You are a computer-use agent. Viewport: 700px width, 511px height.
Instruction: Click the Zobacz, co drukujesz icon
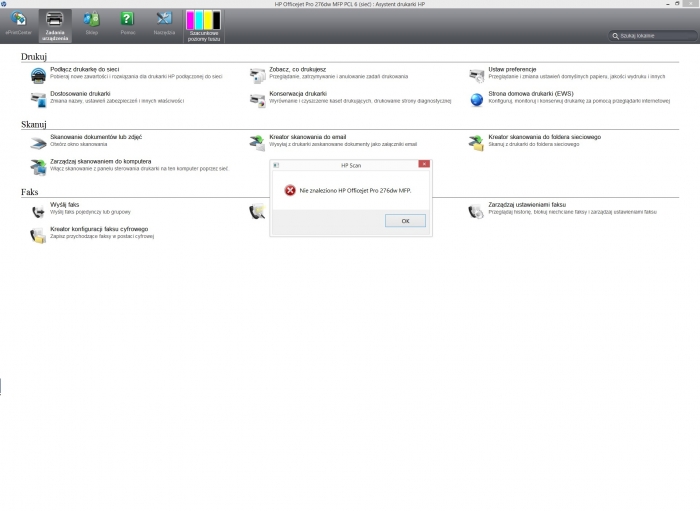[258, 75]
